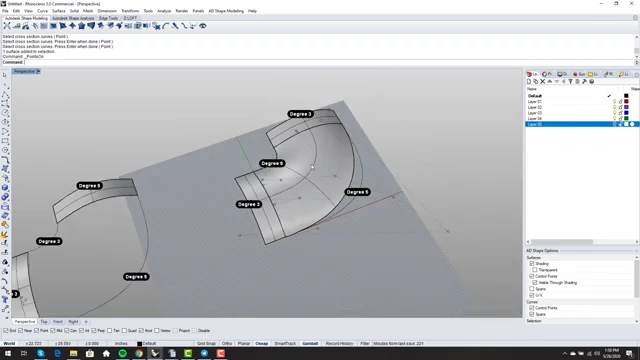Open the Perspective viewport title dropdown
The image size is (640, 360).
(38, 71)
